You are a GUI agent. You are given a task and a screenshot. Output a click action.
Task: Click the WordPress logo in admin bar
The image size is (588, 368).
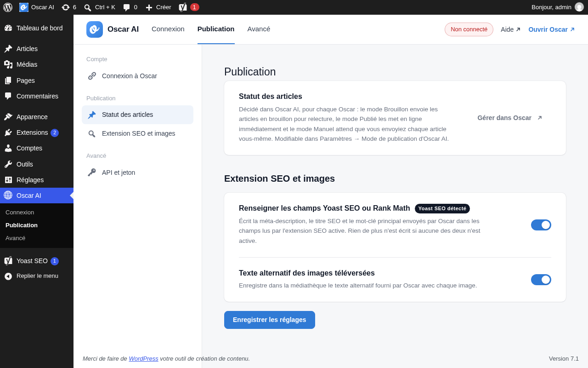[x=8, y=7]
